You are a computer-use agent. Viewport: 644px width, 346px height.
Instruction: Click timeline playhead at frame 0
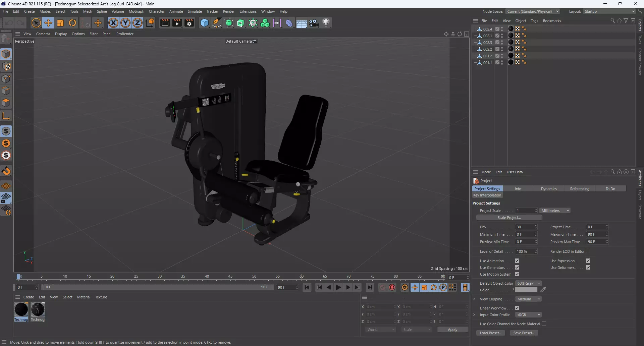click(18, 277)
